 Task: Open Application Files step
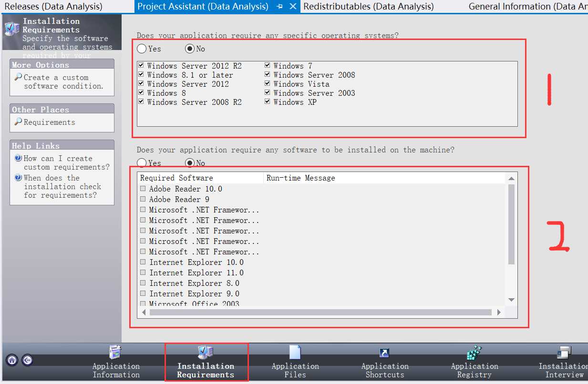pyautogui.click(x=295, y=362)
